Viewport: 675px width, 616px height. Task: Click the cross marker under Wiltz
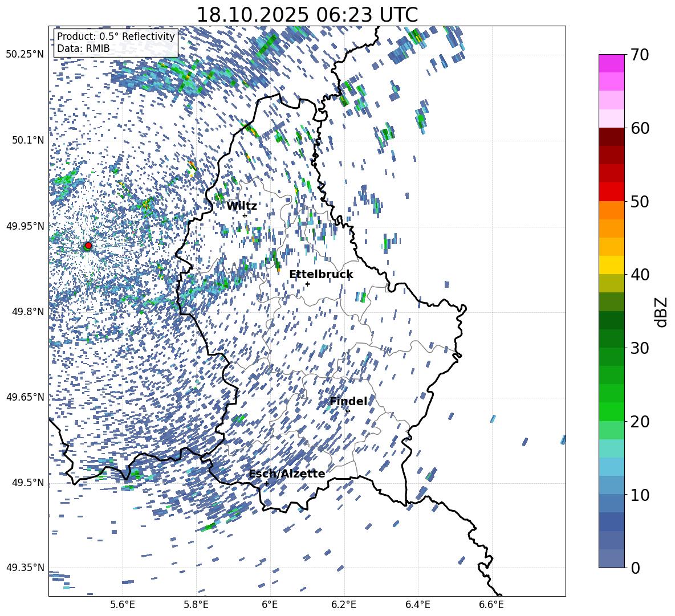pos(245,215)
